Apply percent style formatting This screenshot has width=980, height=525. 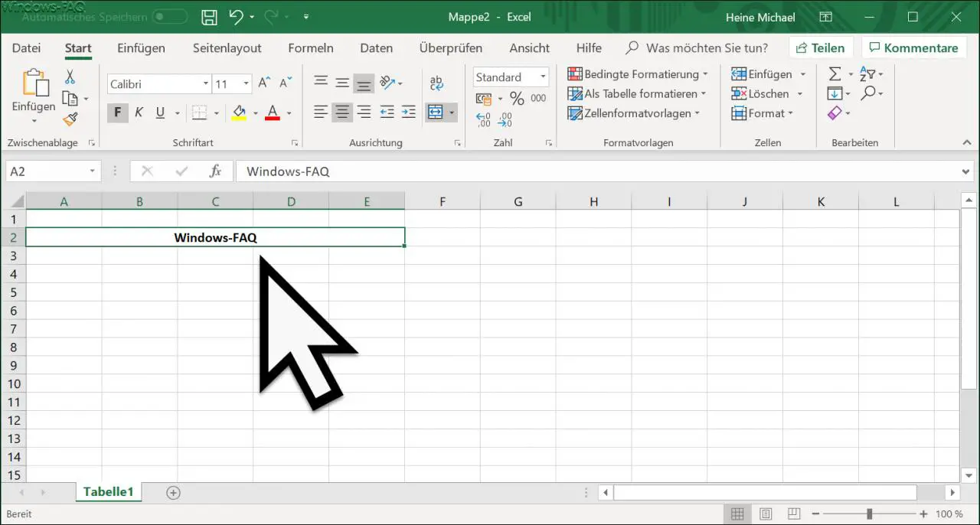[x=517, y=98]
